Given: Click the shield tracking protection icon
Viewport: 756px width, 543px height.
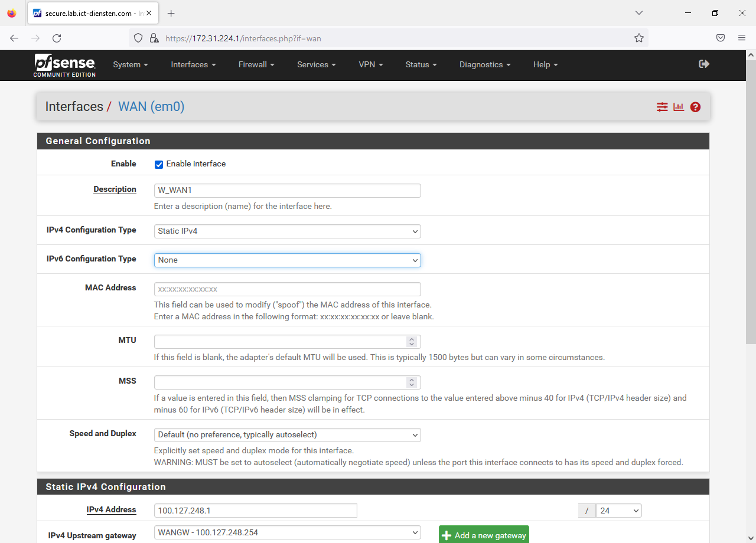Looking at the screenshot, I should pyautogui.click(x=138, y=38).
